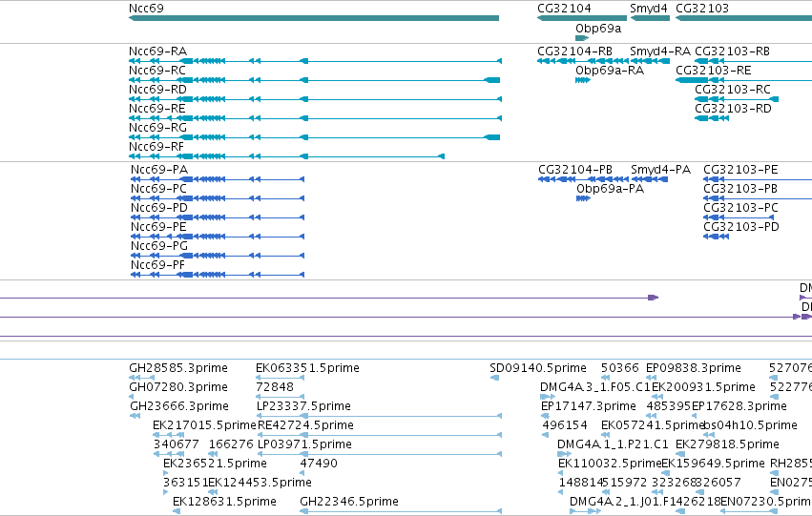812x516 pixels.
Task: Click the GH28585.3prime EST label
Action: tap(178, 368)
